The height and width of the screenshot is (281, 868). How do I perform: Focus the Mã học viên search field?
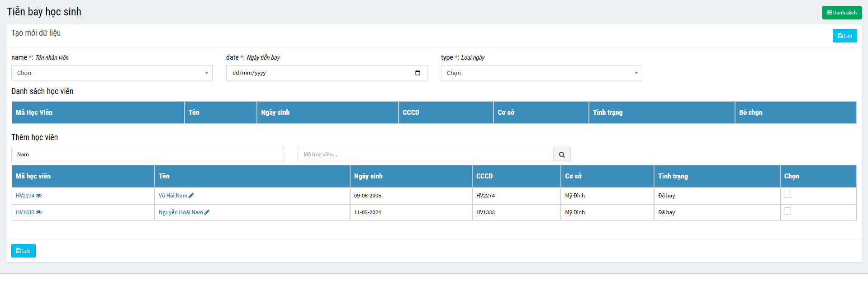point(425,155)
